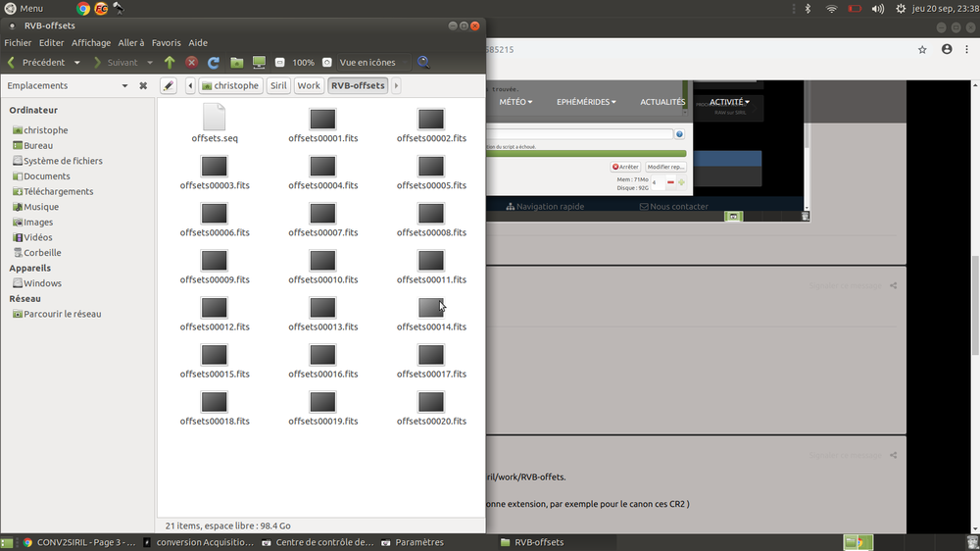This screenshot has height=551, width=980.
Task: Switch to CONV2SIRIL taskbar window
Action: pos(79,542)
